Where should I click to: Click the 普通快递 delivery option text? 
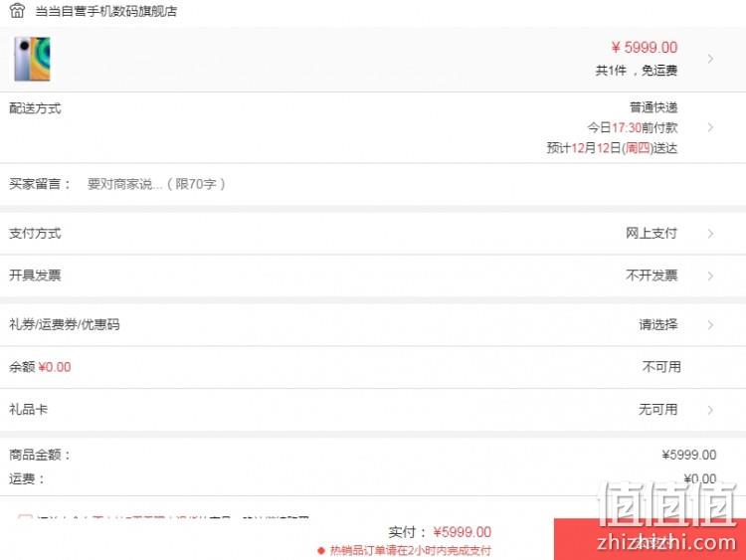[x=653, y=107]
